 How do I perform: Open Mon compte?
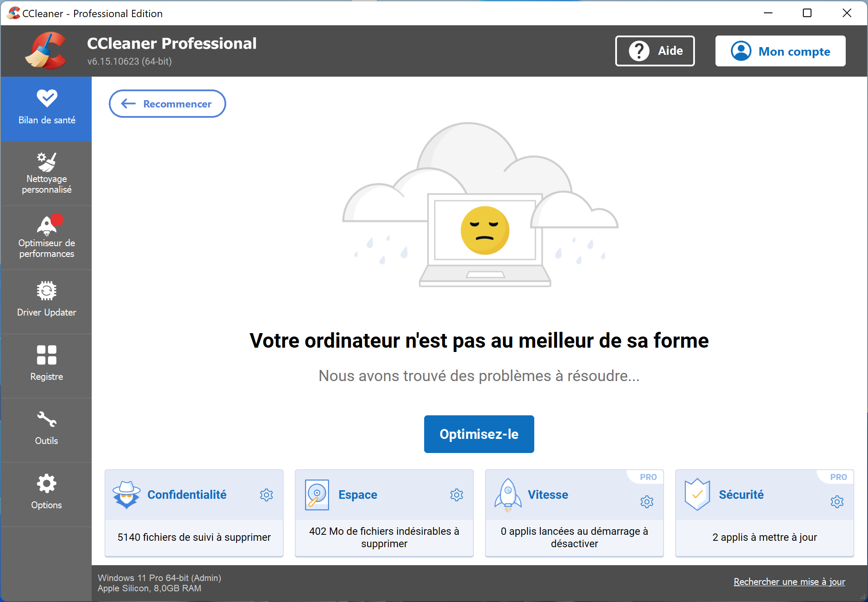point(780,51)
